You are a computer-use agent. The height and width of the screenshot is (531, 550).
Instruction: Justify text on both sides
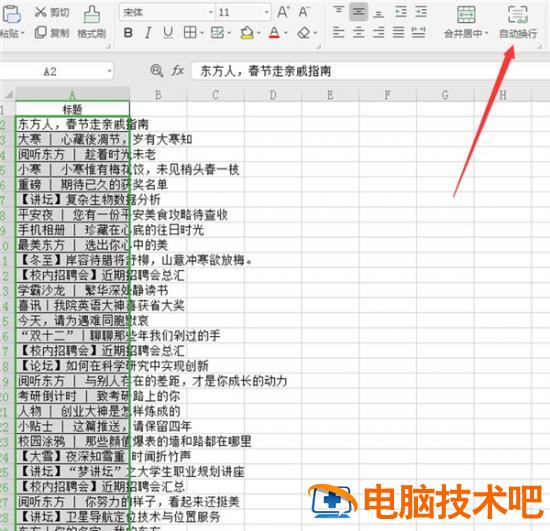point(398,33)
